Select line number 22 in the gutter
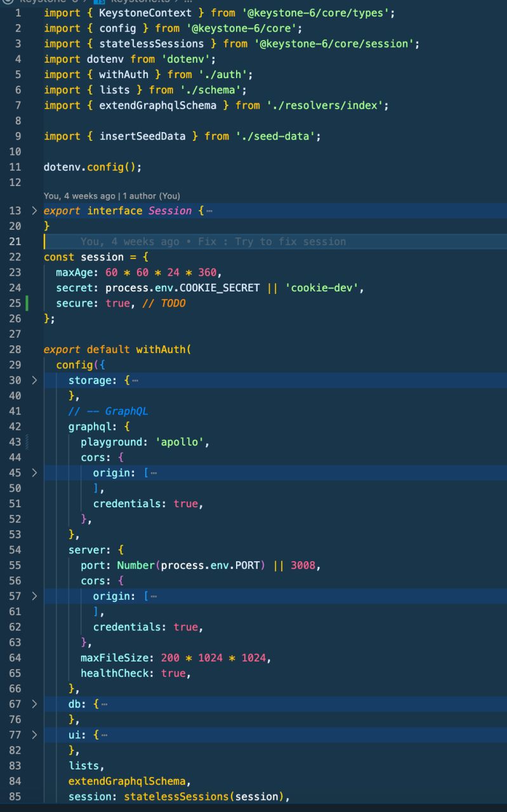 point(15,257)
